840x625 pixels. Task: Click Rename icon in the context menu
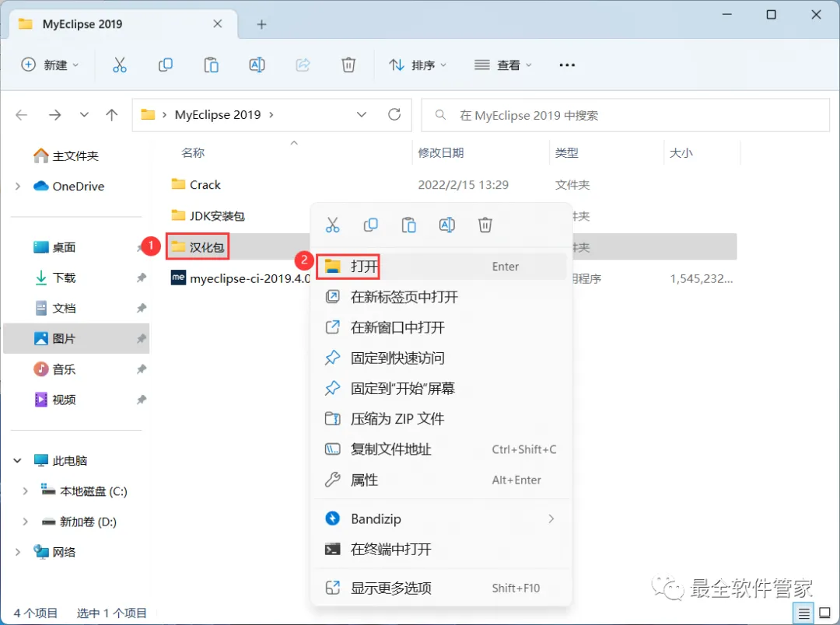tap(446, 225)
